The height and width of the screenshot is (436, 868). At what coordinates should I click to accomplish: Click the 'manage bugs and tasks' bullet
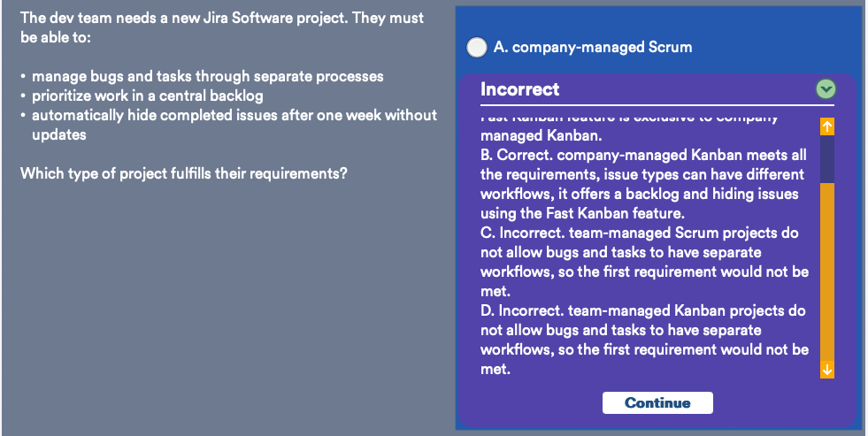click(x=208, y=76)
